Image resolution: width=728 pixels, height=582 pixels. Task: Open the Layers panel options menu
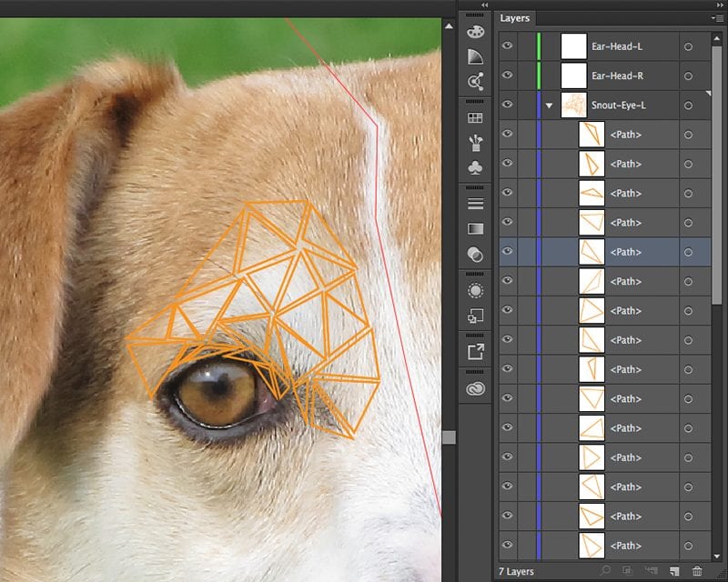(x=718, y=18)
